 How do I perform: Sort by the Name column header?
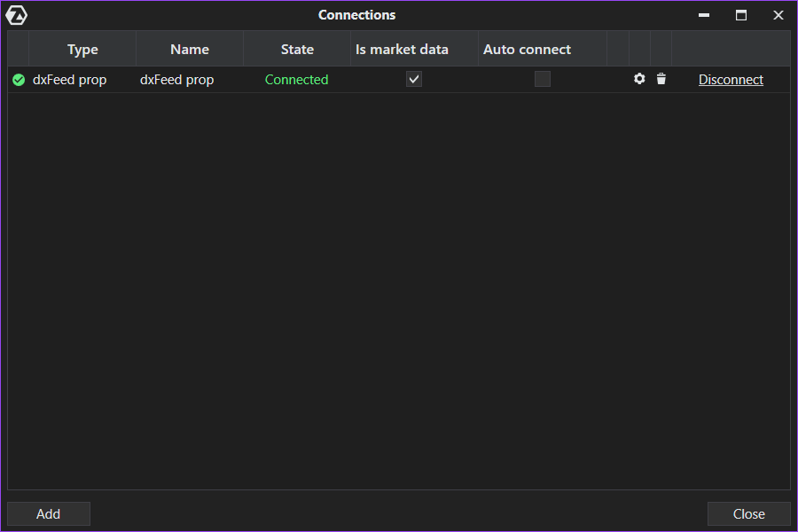[190, 50]
